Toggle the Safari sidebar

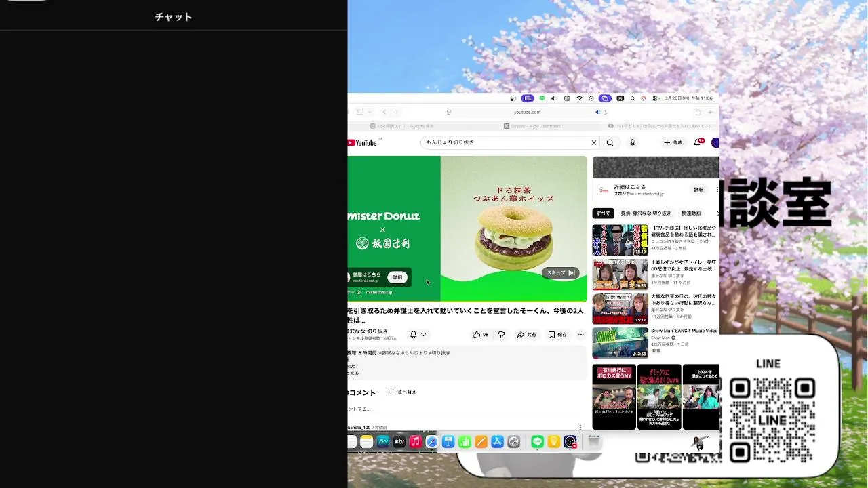(x=360, y=112)
